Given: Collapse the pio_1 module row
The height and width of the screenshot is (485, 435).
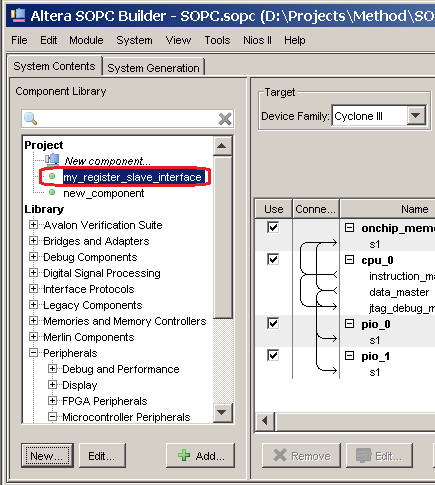Looking at the screenshot, I should pyautogui.click(x=349, y=356).
